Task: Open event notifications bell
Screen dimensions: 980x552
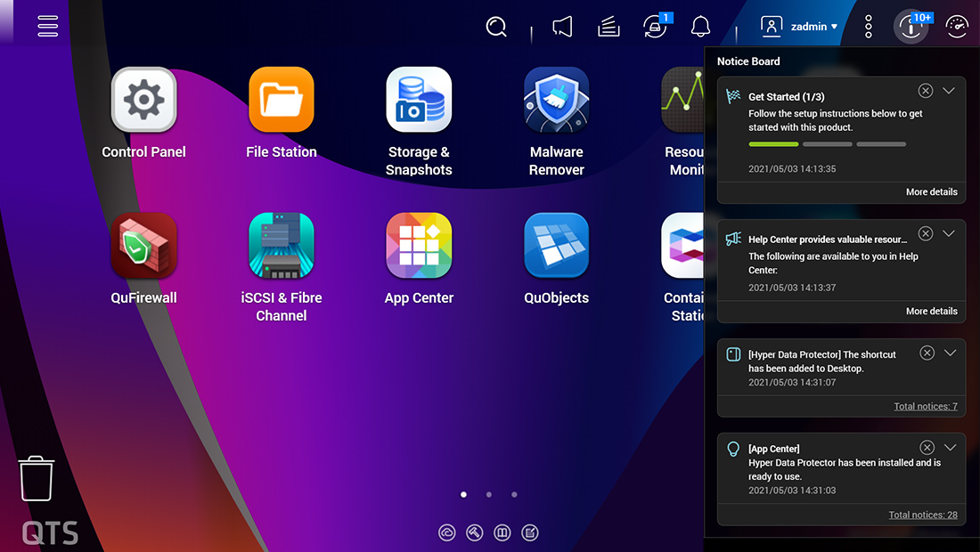Action: click(701, 27)
